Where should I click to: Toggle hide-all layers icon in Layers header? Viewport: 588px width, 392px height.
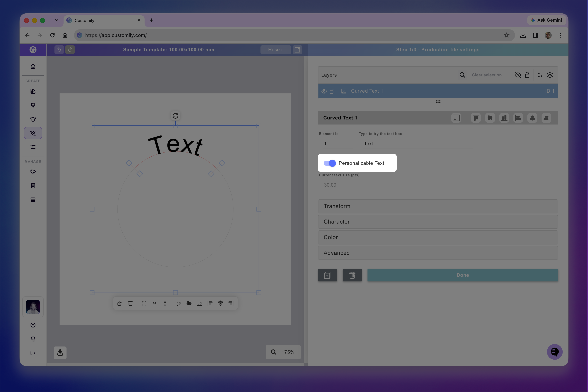coord(517,75)
